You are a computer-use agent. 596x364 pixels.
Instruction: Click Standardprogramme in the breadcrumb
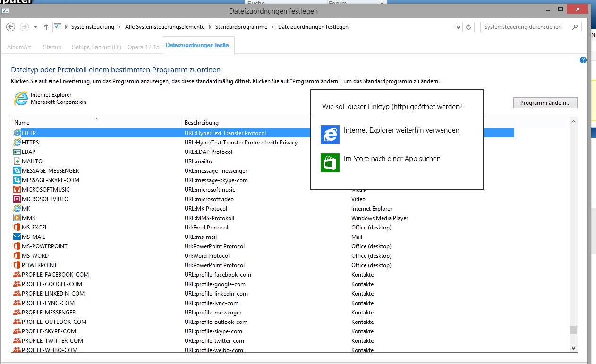tap(241, 27)
